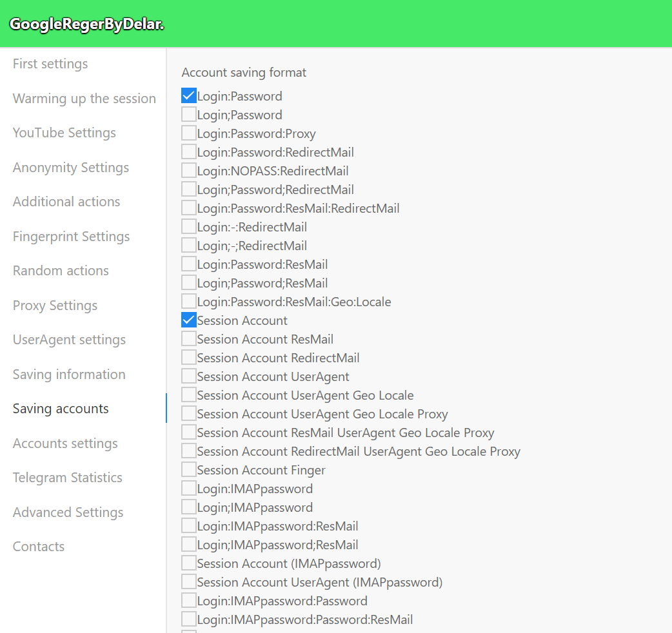This screenshot has width=672, height=633.
Task: Enable the colon-separated Login:Password:RedirectMail format
Action: pos(188,152)
